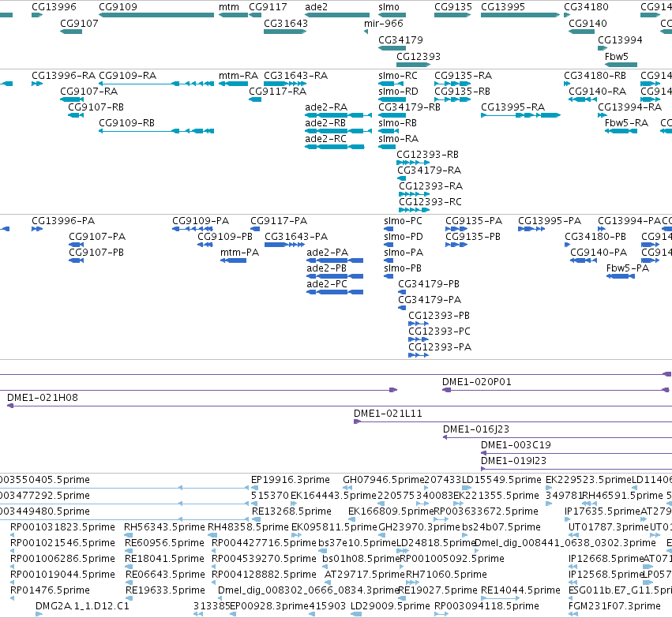
Task: Select the CG9140 gene label
Action: click(588, 24)
